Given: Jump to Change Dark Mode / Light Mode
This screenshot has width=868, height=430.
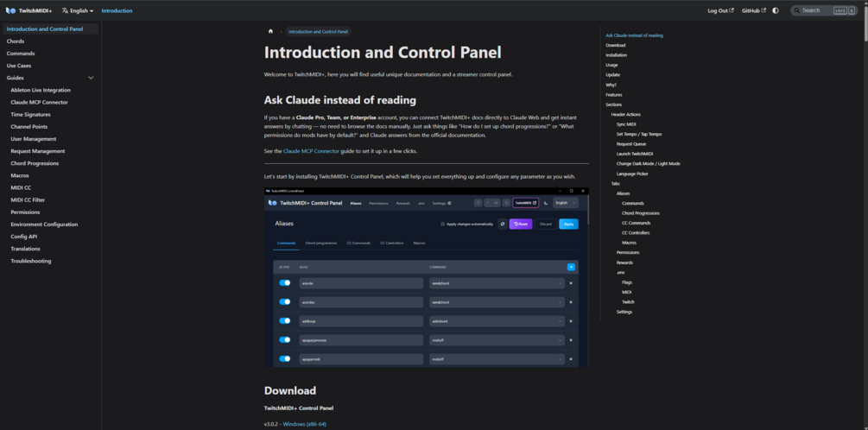Looking at the screenshot, I should coord(649,164).
